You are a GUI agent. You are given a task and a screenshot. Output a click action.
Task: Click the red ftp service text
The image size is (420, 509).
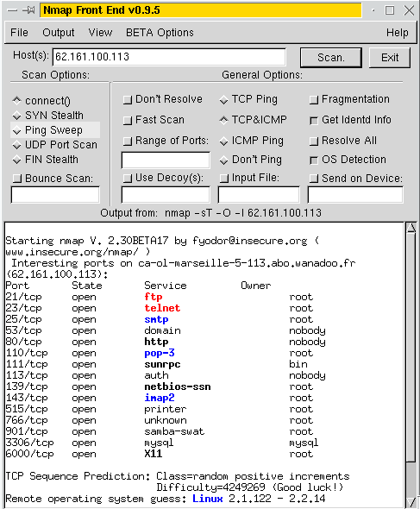point(154,297)
